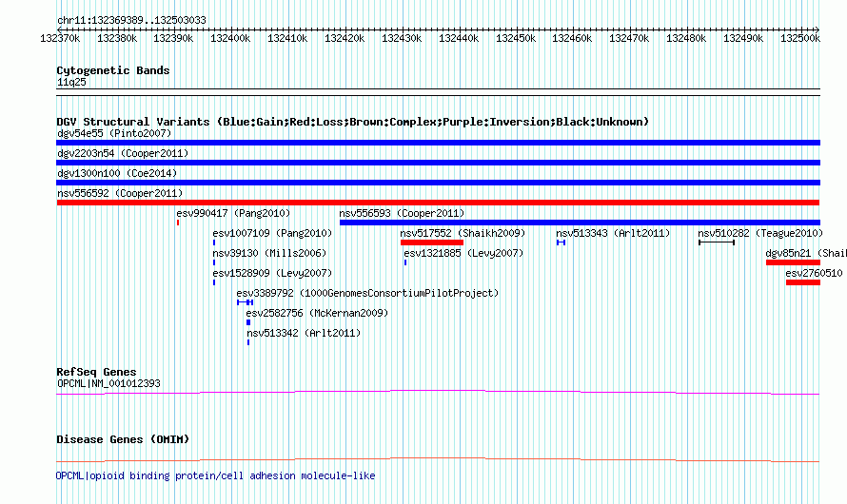Screen dimensions: 847x504
Task: Click the black bracket glyph under nsv510282
Action: [717, 242]
